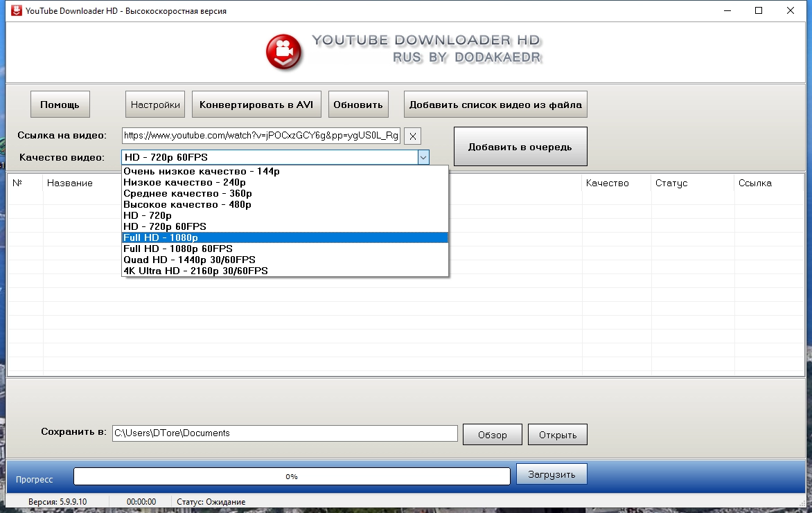The height and width of the screenshot is (513, 812).
Task: Click the Статус: Ожидание status text
Action: click(211, 502)
